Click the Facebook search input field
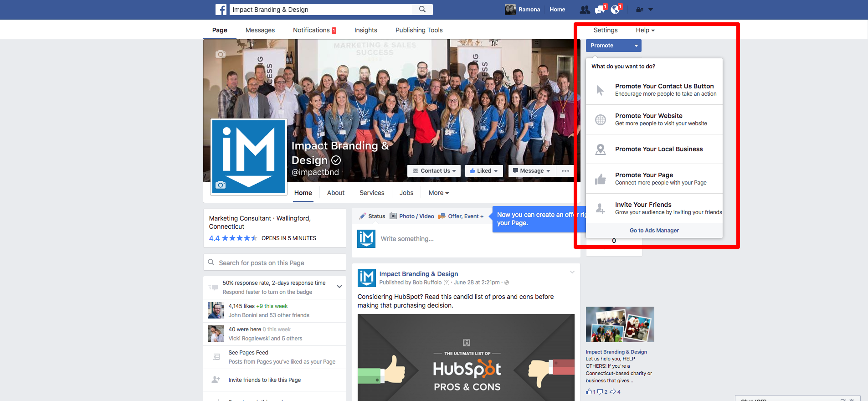 tap(321, 10)
